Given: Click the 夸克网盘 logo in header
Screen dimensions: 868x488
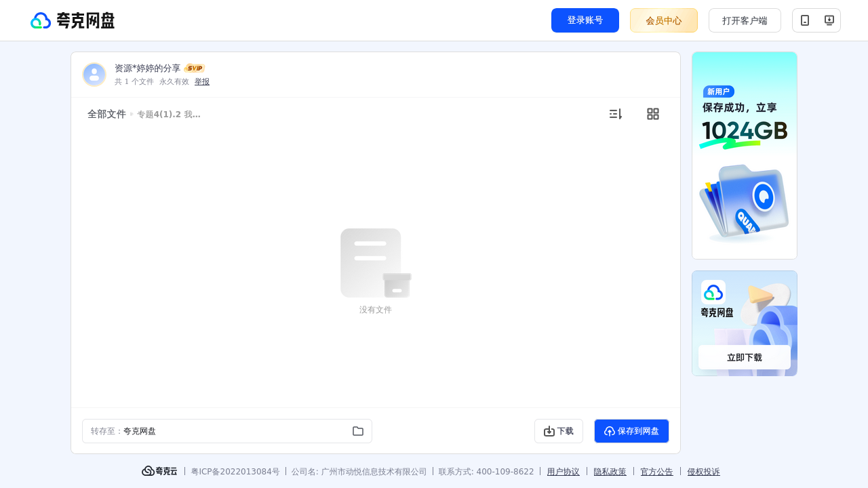Looking at the screenshot, I should pyautogui.click(x=73, y=20).
